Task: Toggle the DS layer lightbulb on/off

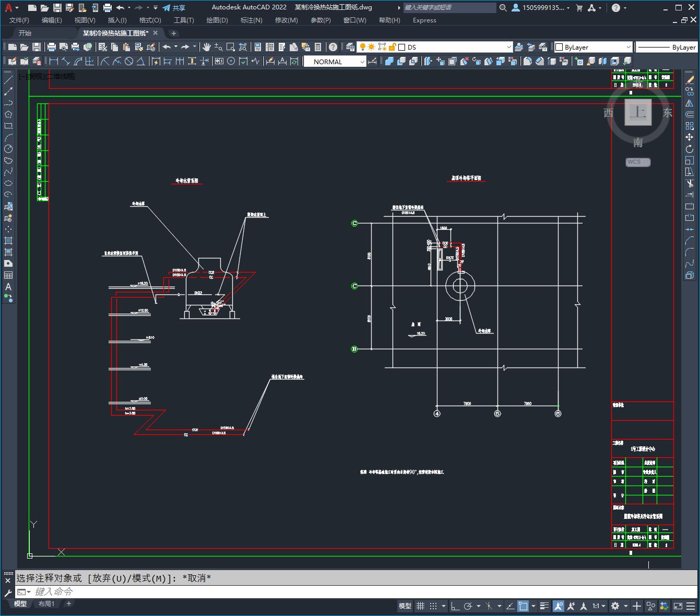Action: coord(362,47)
